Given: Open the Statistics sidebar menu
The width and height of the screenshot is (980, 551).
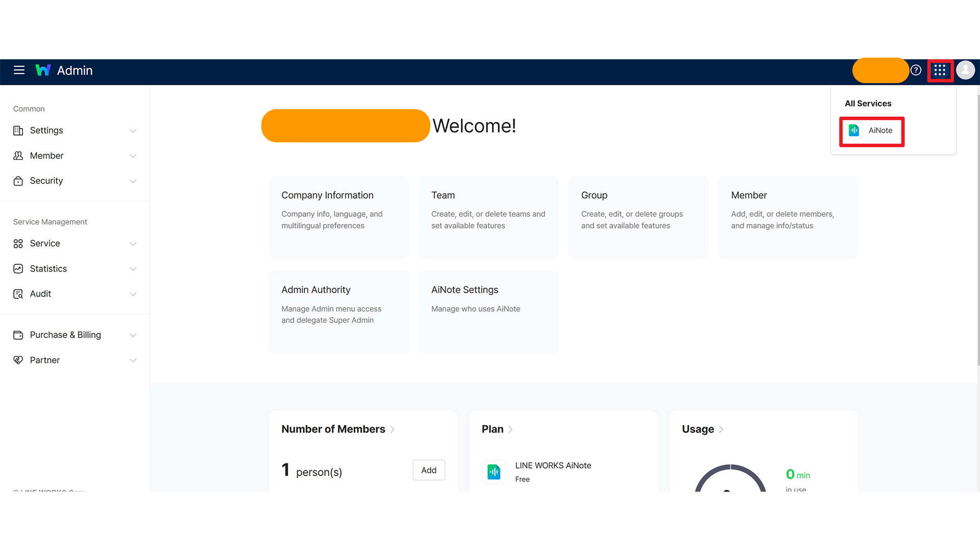Looking at the screenshot, I should 75,269.
